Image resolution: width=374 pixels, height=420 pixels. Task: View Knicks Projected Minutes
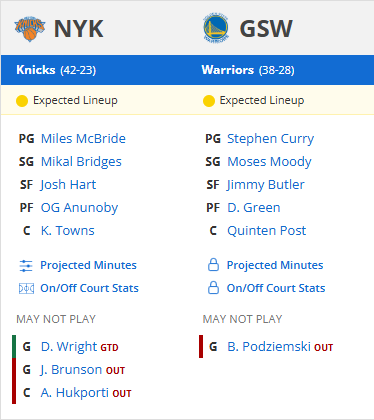click(x=88, y=265)
